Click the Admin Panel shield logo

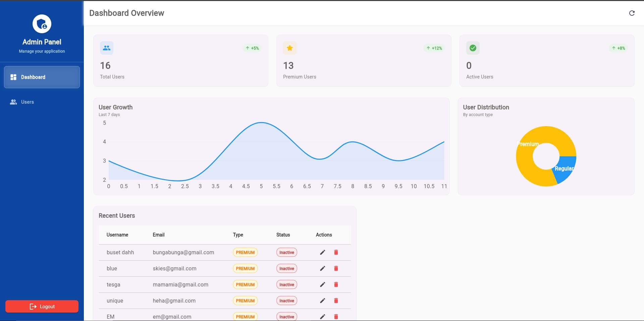(x=42, y=23)
